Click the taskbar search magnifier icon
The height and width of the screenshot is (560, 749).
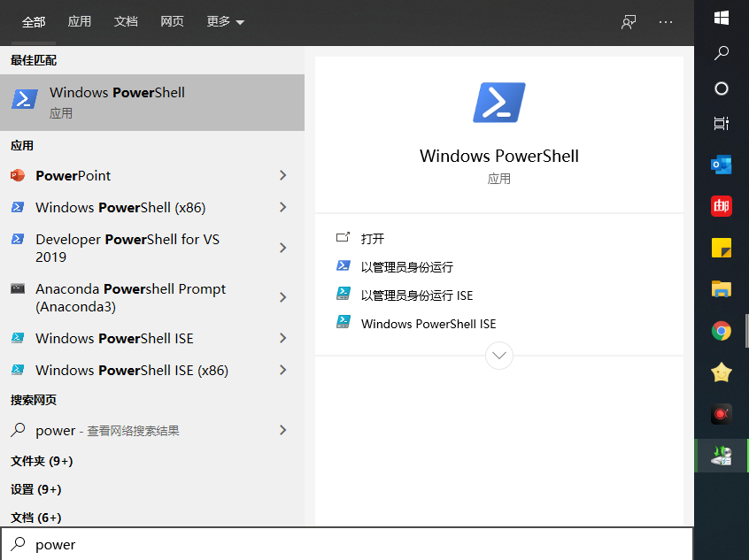pyautogui.click(x=722, y=52)
